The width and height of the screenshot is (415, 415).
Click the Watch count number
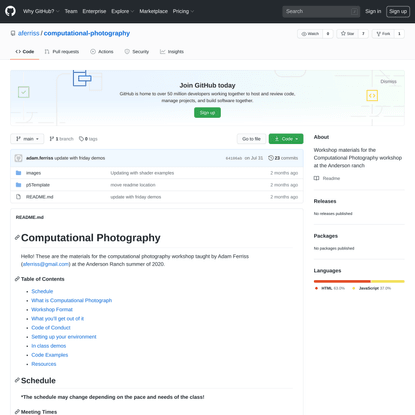[x=328, y=34]
